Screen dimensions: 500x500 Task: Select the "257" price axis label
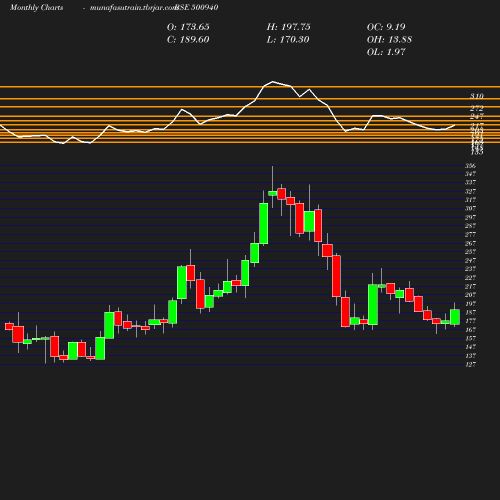coord(470,252)
